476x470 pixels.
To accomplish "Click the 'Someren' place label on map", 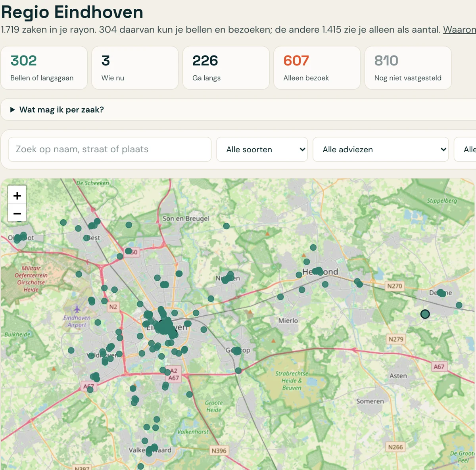I will 370,401.
